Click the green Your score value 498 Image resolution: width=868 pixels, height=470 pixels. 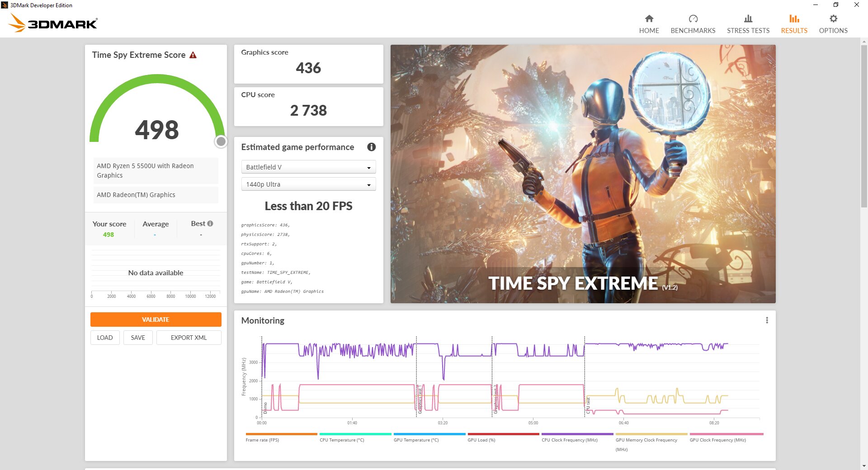(x=108, y=235)
